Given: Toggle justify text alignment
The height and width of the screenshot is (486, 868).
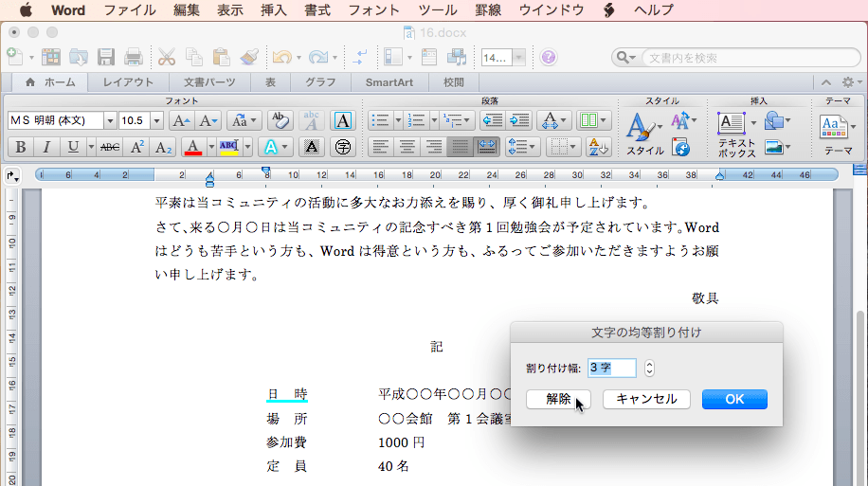Looking at the screenshot, I should pos(460,147).
